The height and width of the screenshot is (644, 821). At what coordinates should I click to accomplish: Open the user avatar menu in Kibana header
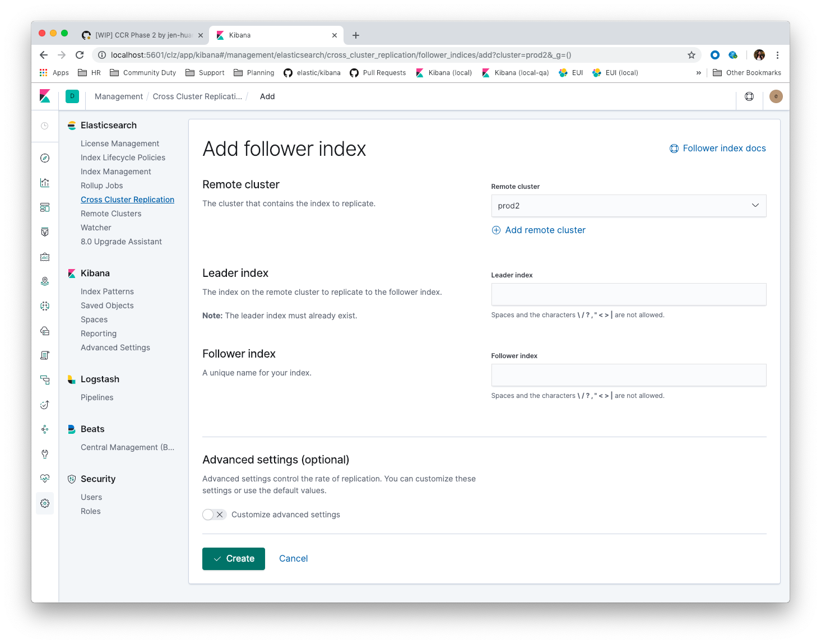(776, 96)
